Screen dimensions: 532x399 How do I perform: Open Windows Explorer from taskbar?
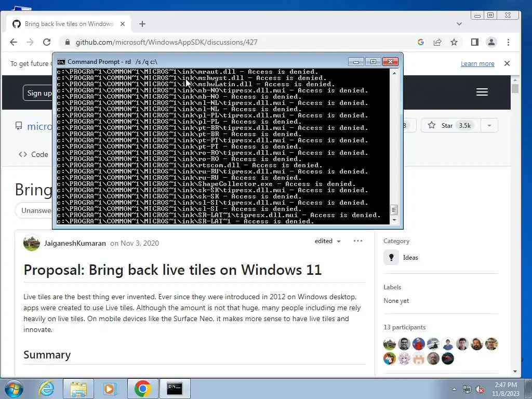[78, 389]
